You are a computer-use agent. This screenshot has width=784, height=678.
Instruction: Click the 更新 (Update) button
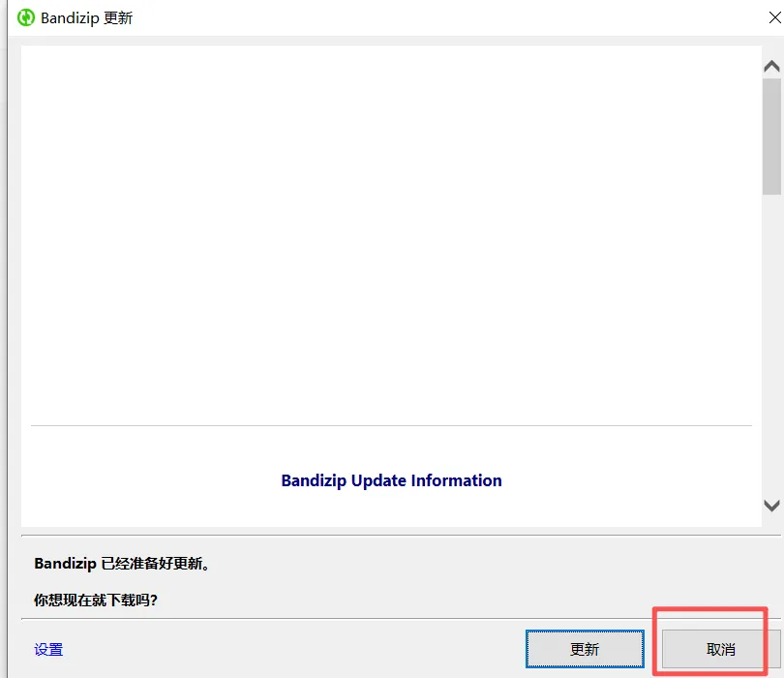(x=585, y=649)
